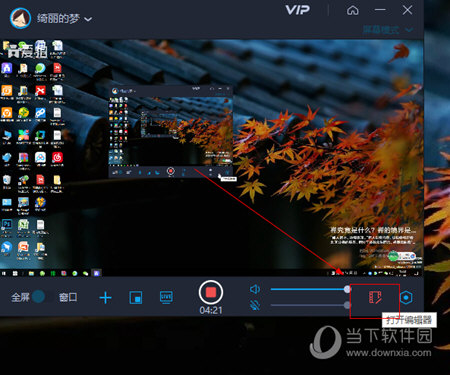Open the LIVE streaming icon
This screenshot has height=375, width=450.
click(x=166, y=297)
